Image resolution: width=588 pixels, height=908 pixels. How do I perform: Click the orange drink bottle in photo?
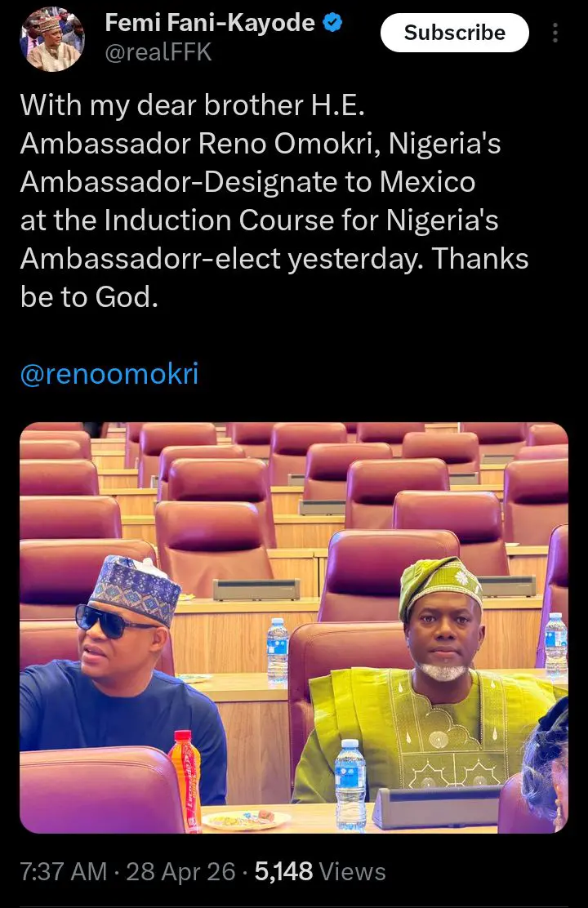(185, 778)
